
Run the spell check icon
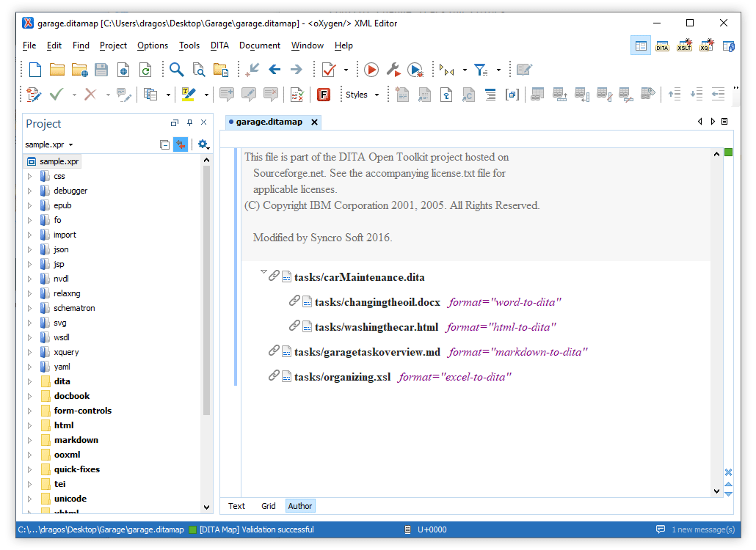[x=297, y=95]
